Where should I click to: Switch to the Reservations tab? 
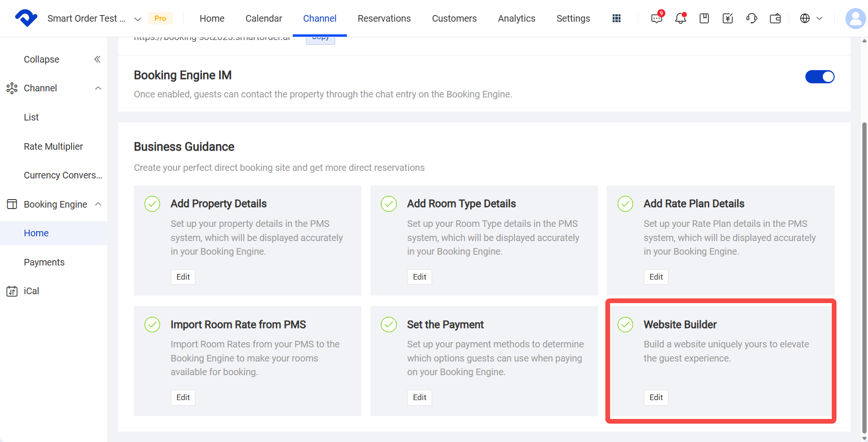pyautogui.click(x=384, y=18)
